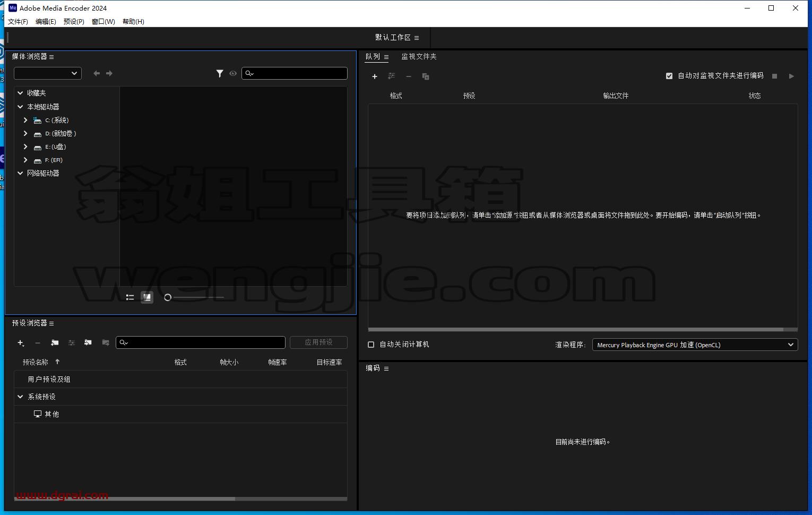Collapse the 系统预设 group
Screen dimensions: 812x515
pos(20,397)
